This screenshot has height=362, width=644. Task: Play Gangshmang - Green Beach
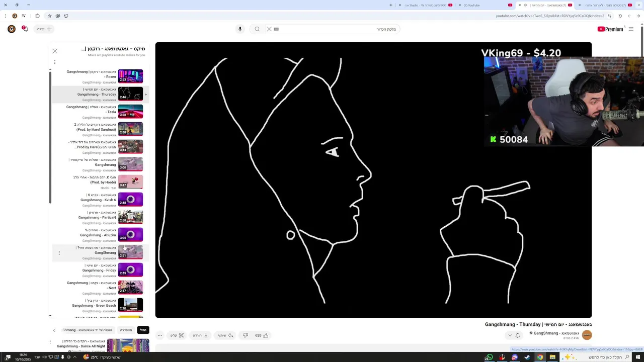click(x=100, y=305)
